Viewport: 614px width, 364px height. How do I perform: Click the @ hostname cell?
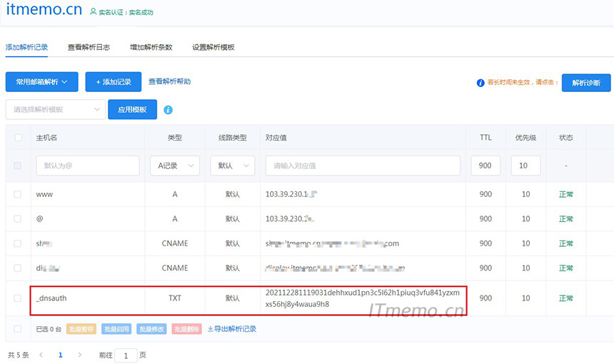(x=39, y=219)
